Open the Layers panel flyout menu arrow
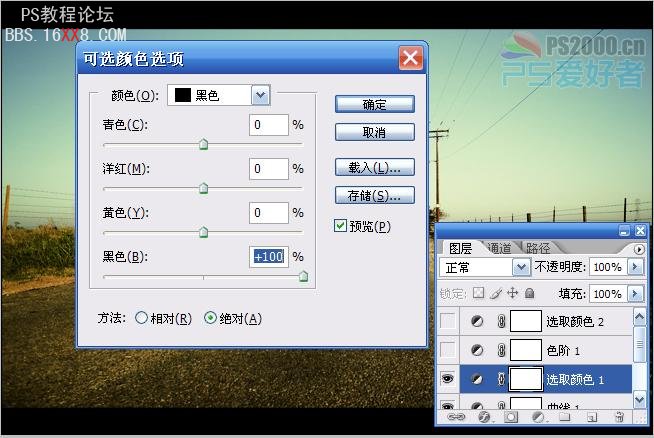 click(x=639, y=249)
